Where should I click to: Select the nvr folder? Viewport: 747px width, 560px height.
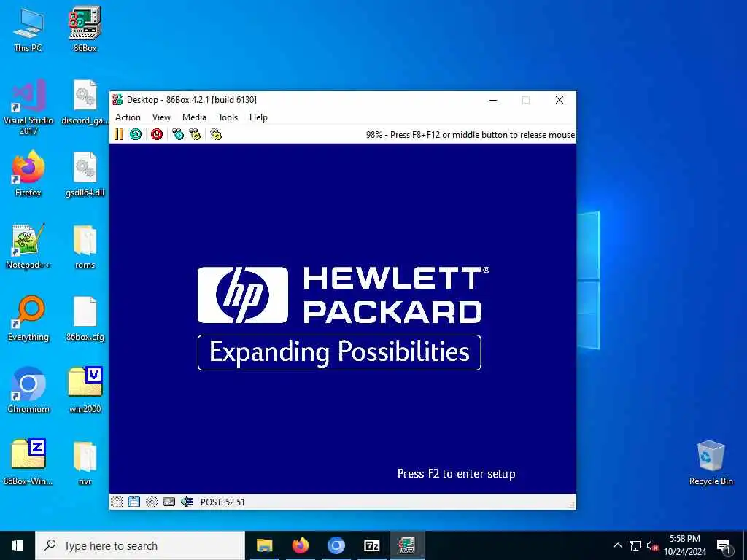click(85, 462)
